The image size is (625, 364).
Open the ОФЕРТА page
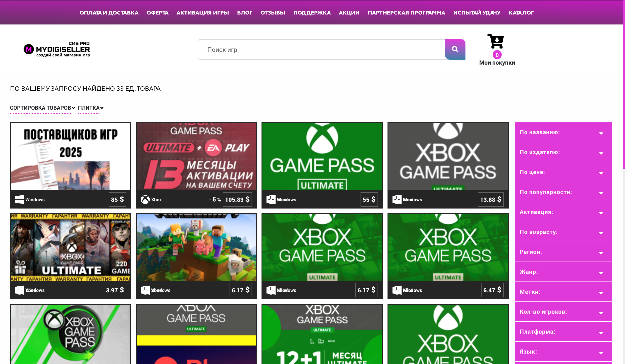click(157, 13)
